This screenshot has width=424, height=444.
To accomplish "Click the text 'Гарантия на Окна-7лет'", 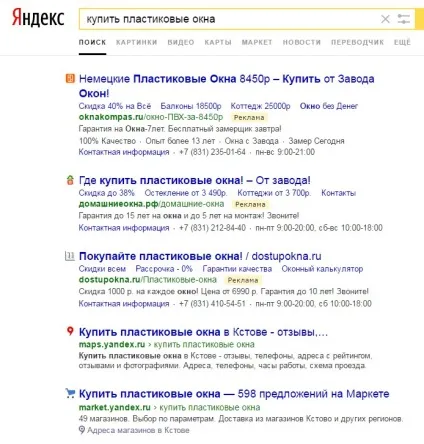I will click(122, 129).
